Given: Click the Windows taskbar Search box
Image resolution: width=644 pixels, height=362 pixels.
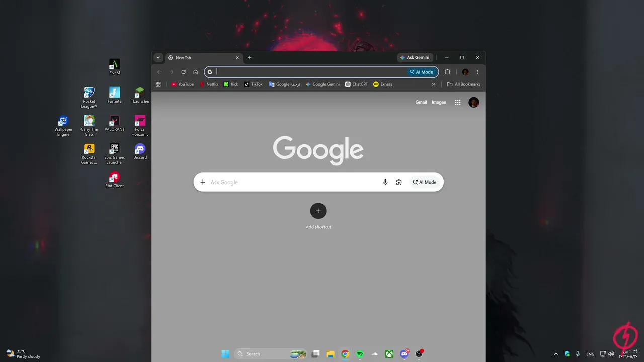Looking at the screenshot, I should (x=272, y=354).
